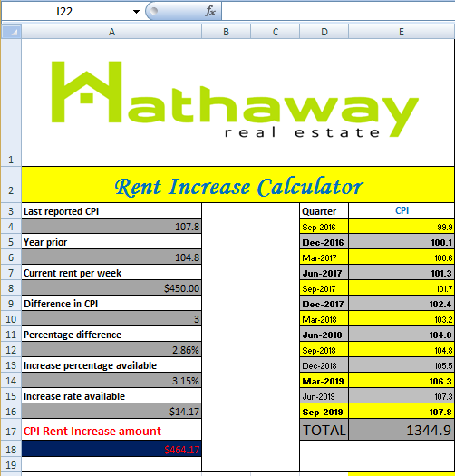
Task: Select the Sep-2017 quarter cell
Action: click(x=324, y=288)
